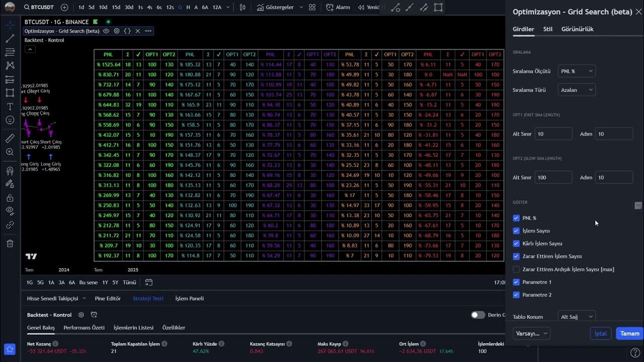Switch to the Stil tab
Screen dimensions: 644x362
tap(548, 29)
